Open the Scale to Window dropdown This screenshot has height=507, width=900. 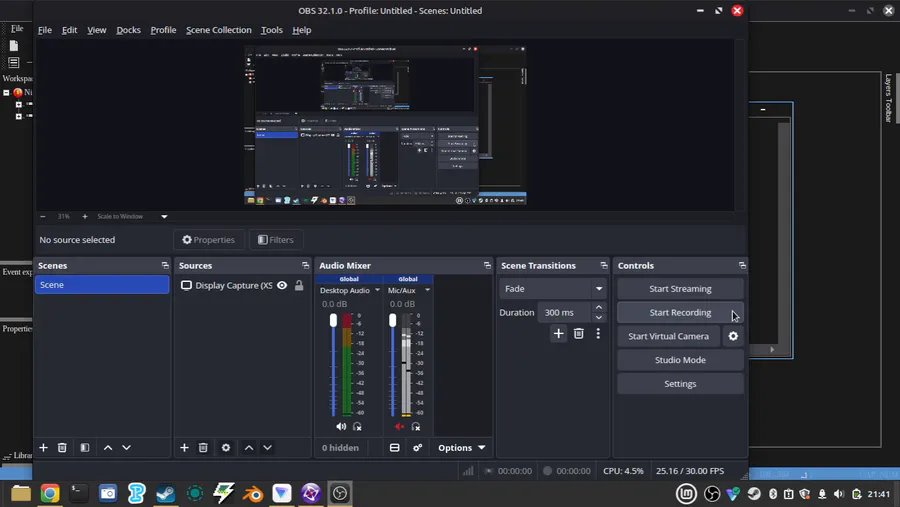(132, 216)
